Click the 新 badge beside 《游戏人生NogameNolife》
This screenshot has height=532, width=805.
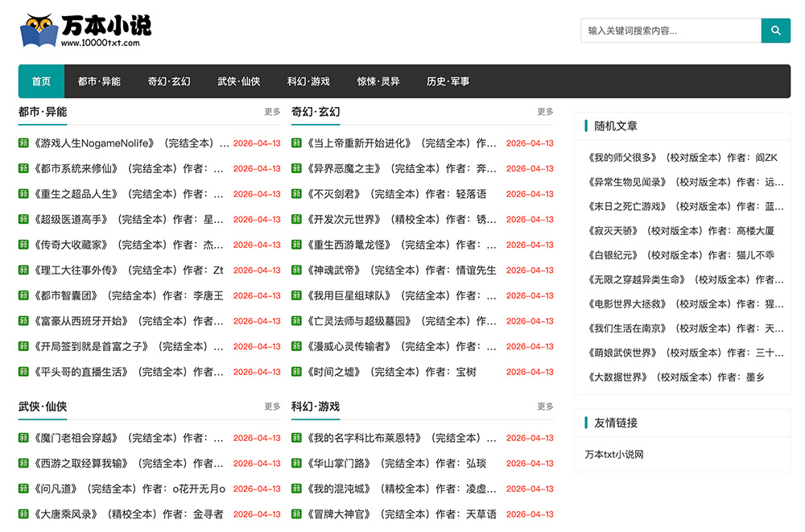(x=22, y=142)
